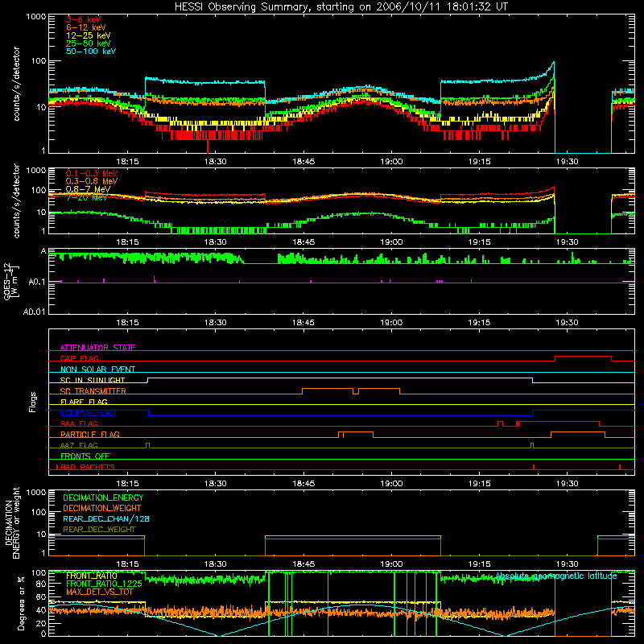Click the 19:30 tick under the Flags panel
The height and width of the screenshot is (644, 644).
[568, 484]
